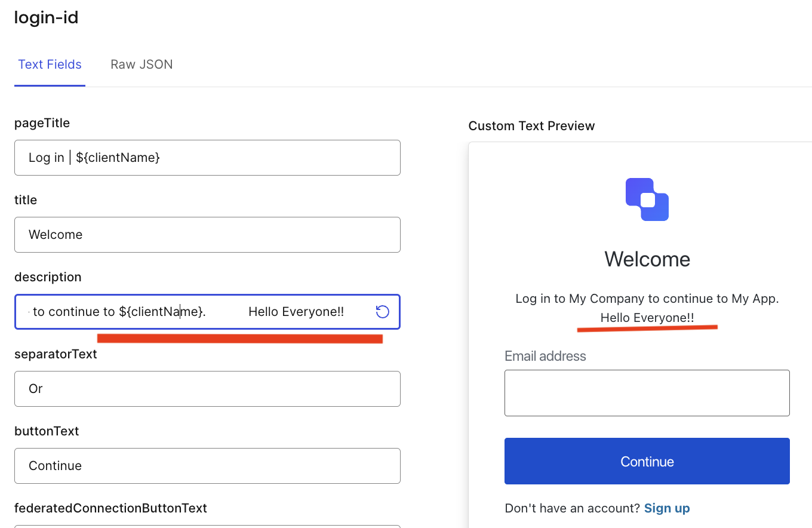Follow the Sign up link
The image size is (812, 528).
[x=667, y=508]
